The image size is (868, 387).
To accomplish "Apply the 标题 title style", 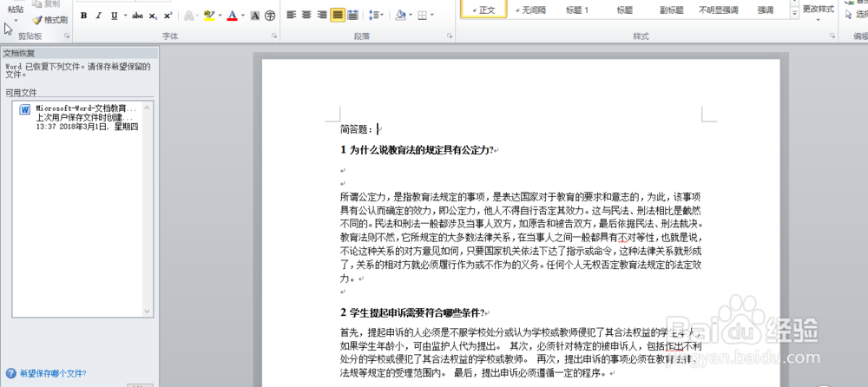I will click(624, 10).
